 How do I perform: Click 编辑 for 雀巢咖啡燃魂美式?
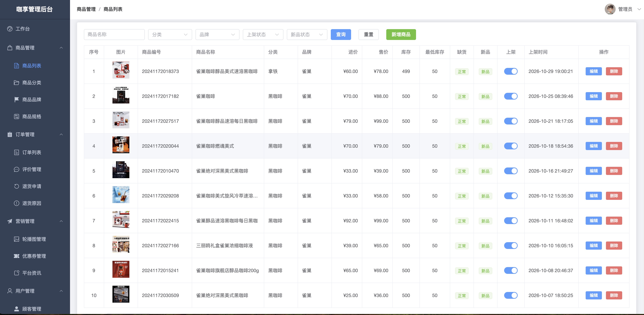(593, 146)
